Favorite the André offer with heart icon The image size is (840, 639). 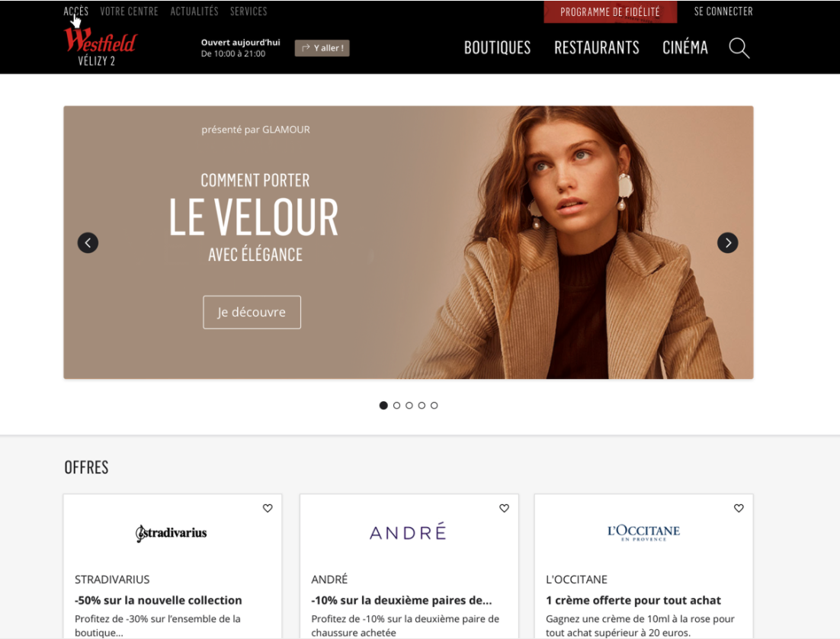pos(504,508)
